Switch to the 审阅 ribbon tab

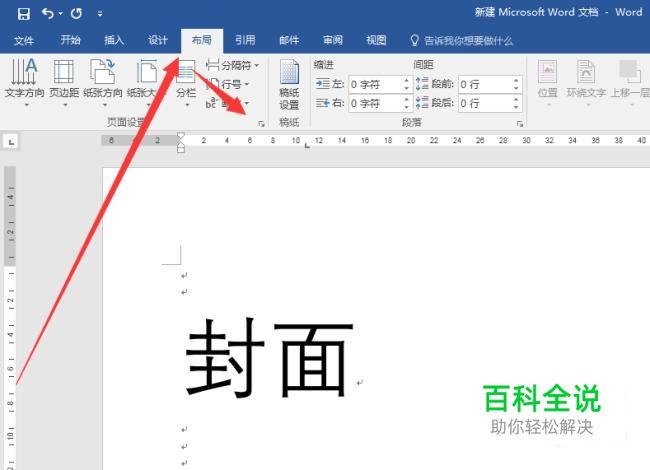click(x=333, y=40)
